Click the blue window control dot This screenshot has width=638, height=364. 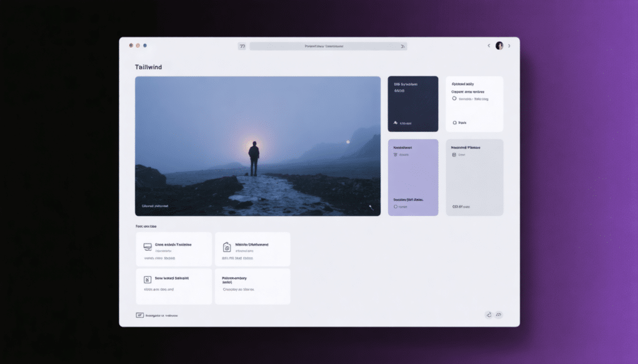pos(145,45)
